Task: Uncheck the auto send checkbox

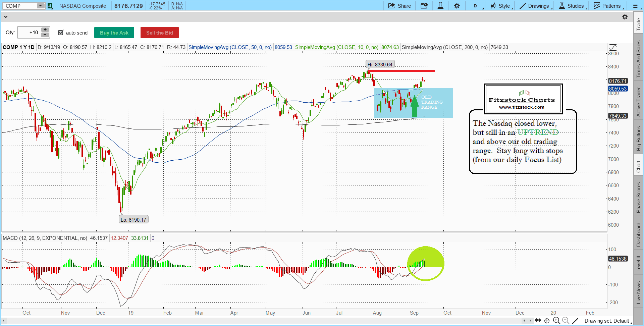Action: pos(61,33)
